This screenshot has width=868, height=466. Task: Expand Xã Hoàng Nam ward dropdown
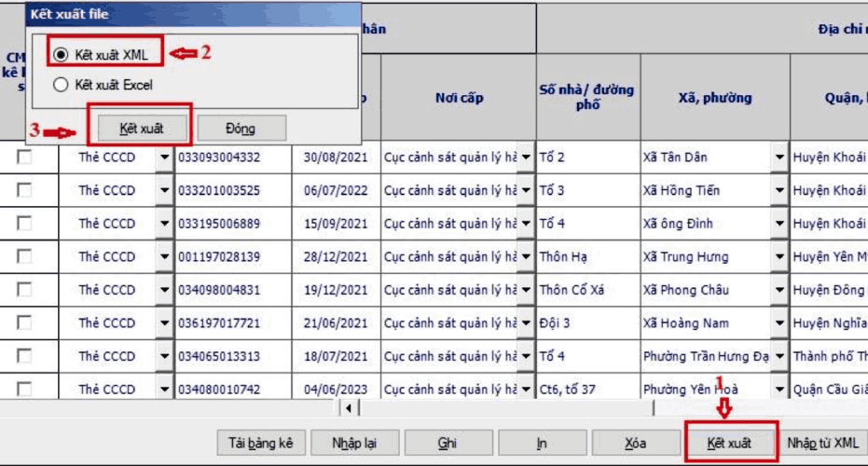point(779,323)
